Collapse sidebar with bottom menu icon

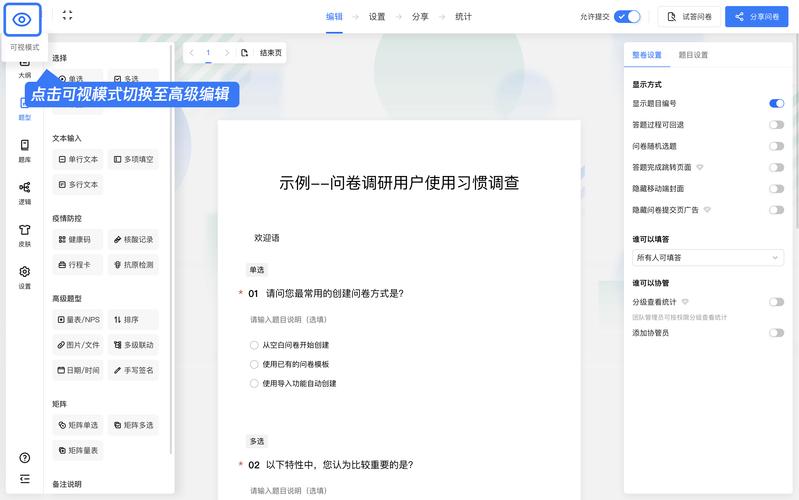pyautogui.click(x=24, y=479)
